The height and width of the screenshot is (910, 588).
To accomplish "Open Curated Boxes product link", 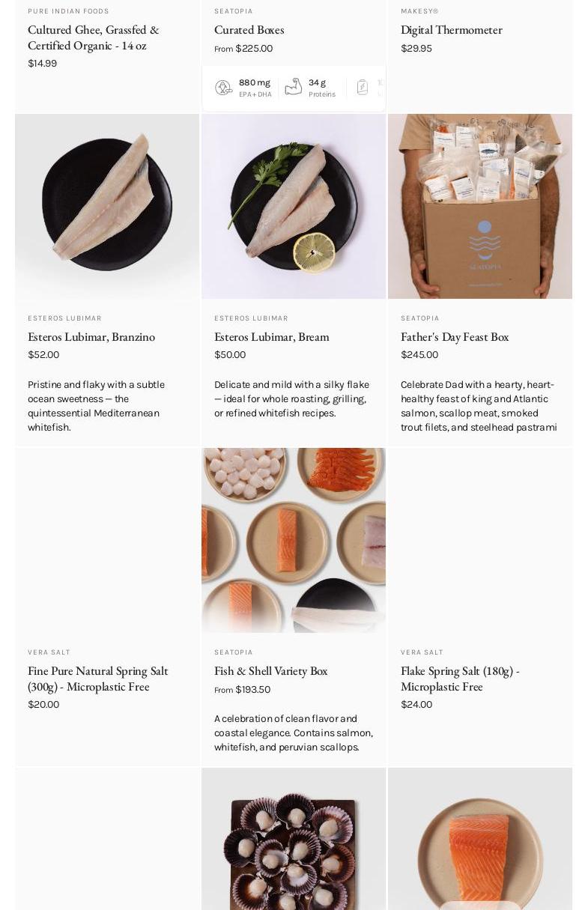I will pyautogui.click(x=249, y=29).
